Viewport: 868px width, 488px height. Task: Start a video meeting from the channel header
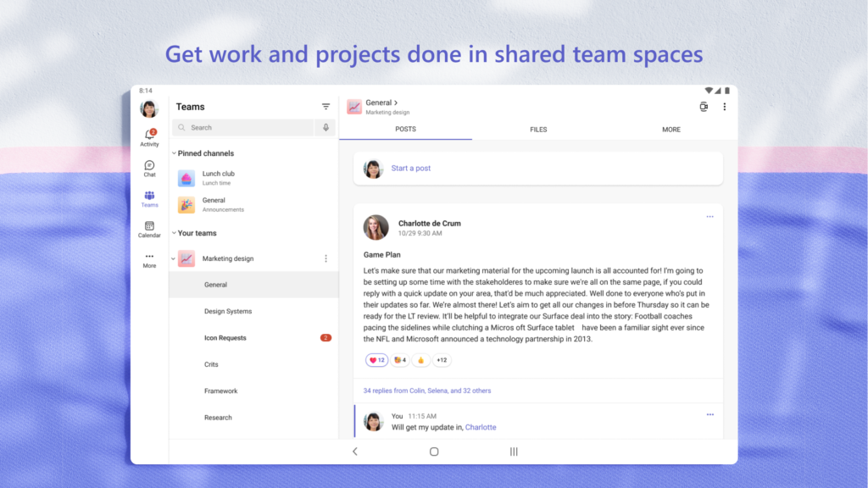click(703, 107)
